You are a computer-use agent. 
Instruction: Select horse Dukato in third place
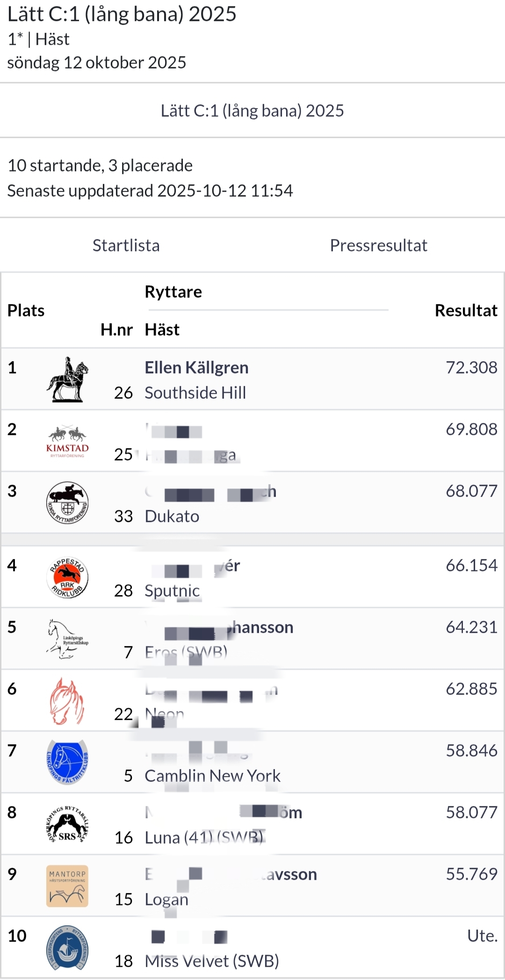172,516
